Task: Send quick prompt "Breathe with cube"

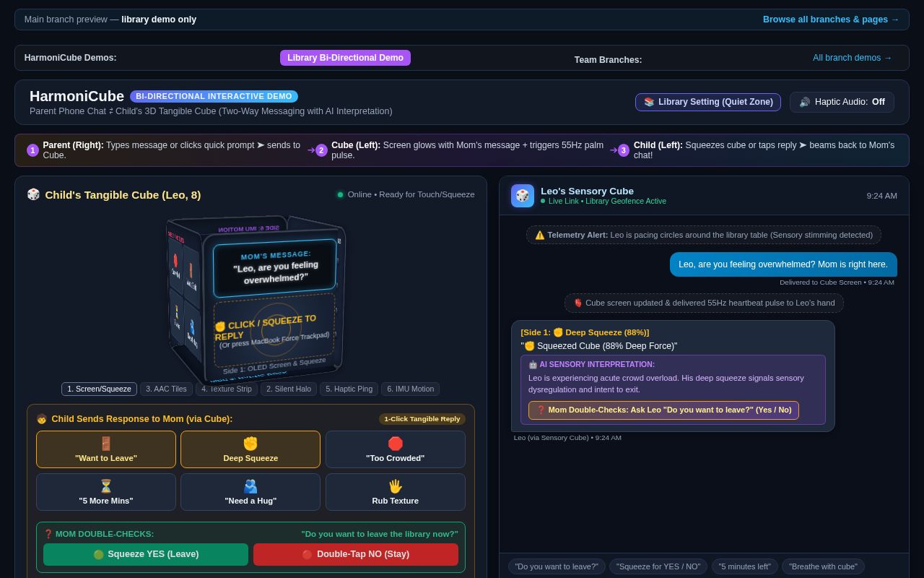Action: pyautogui.click(x=823, y=566)
